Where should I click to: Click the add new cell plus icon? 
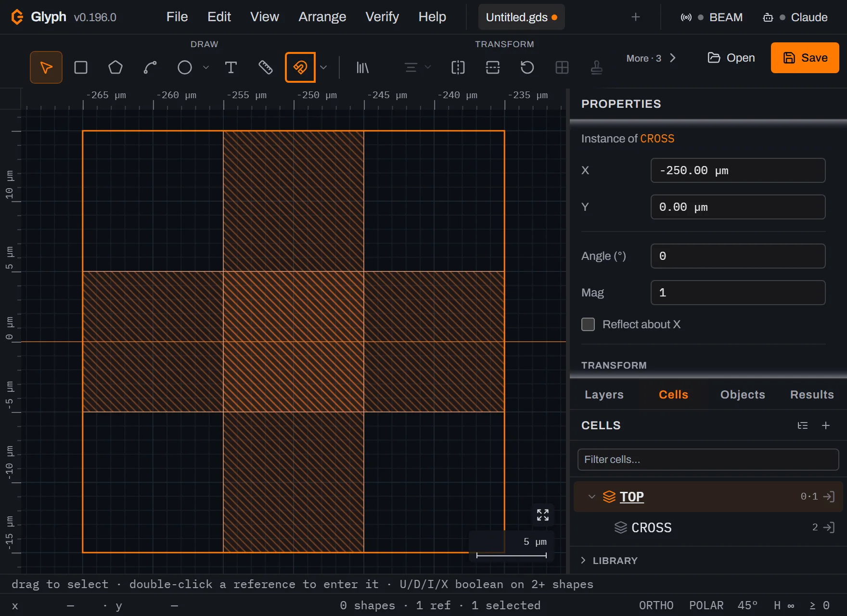point(826,425)
